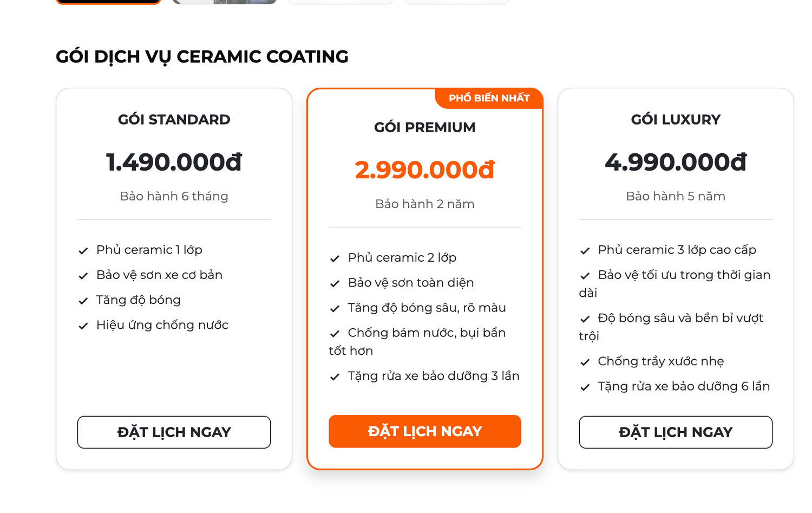Select the Gói Premium title
Screen dimensions: 812x513
(x=425, y=127)
